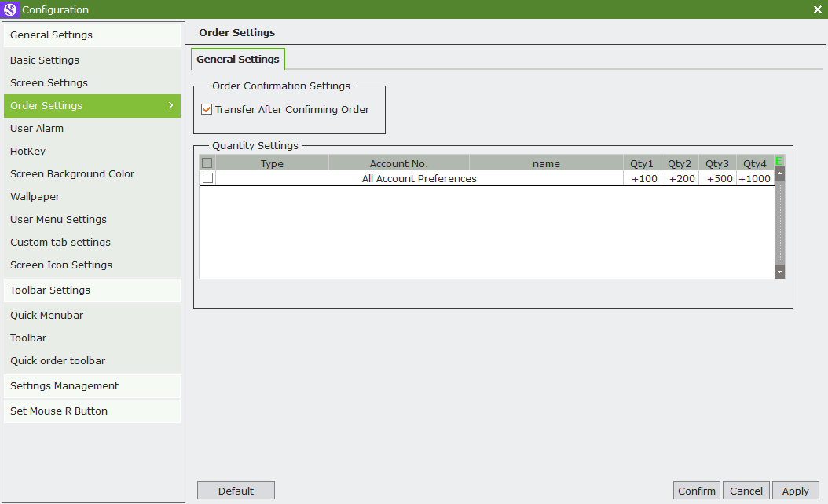Expand the Order Settings chevron arrow
Screen dimensions: 828x504
[170, 105]
